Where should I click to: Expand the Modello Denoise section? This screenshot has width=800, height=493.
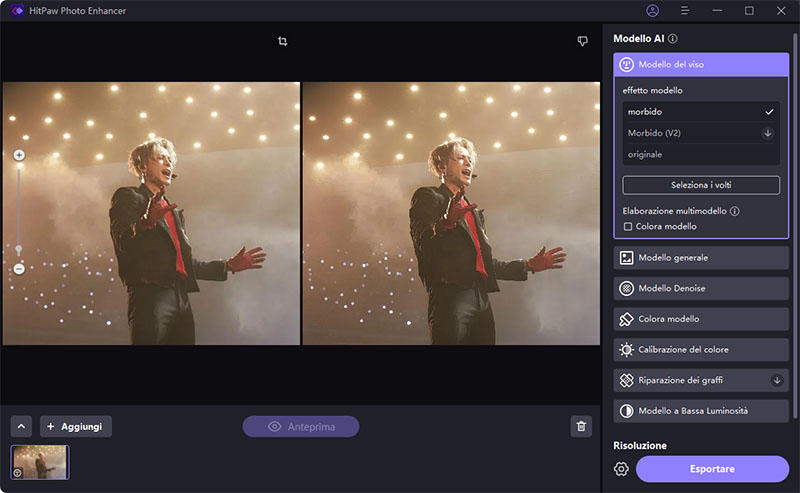pos(701,288)
